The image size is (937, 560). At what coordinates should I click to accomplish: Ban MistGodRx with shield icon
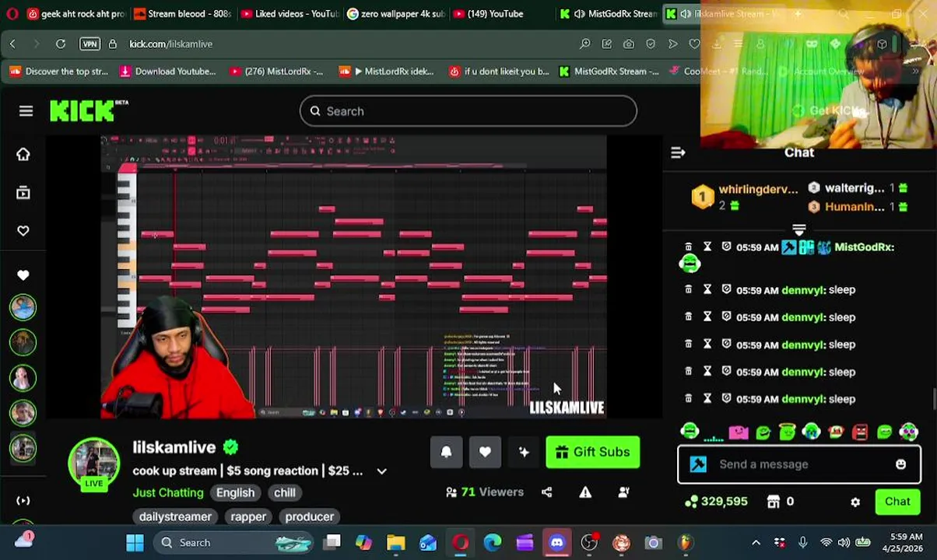726,247
